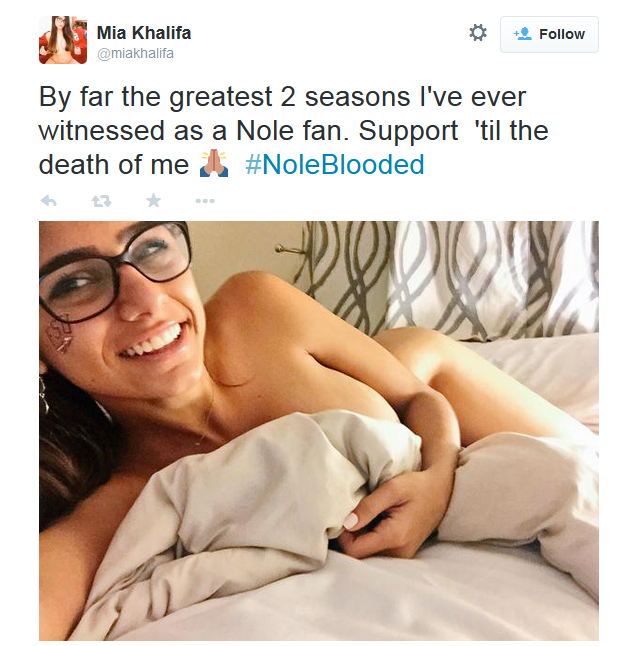Click the bold display name beside the avatar

tap(144, 33)
